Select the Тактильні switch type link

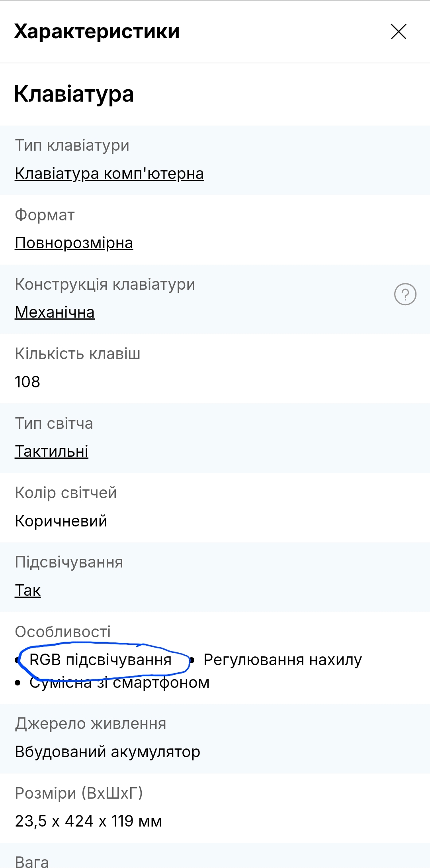[x=51, y=452]
